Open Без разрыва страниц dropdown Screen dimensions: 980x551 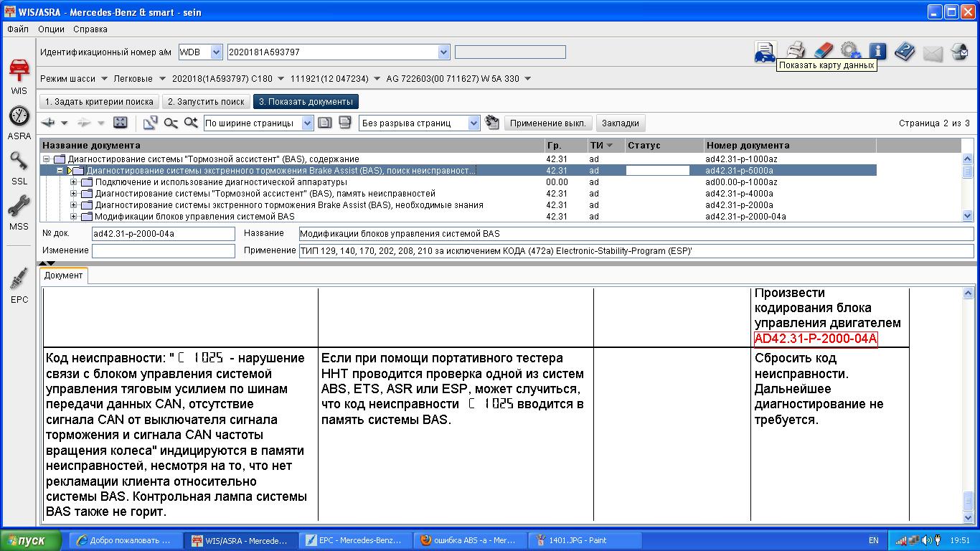(473, 123)
